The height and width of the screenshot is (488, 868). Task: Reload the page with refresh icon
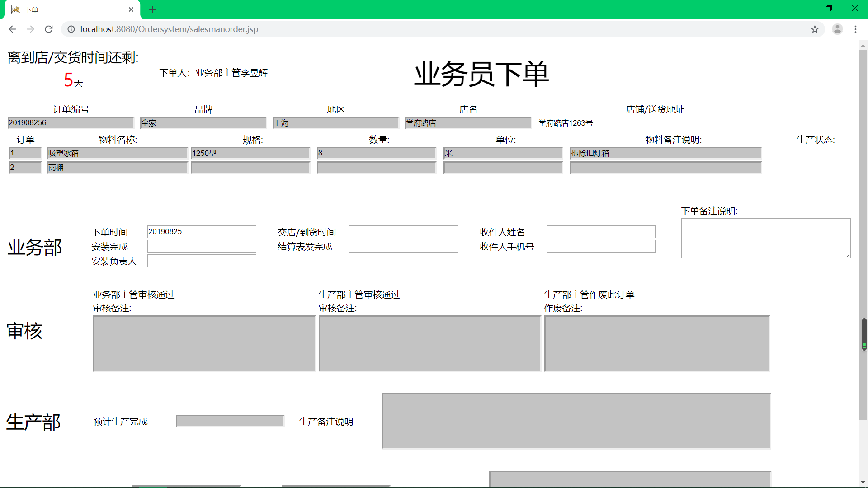pos(49,29)
